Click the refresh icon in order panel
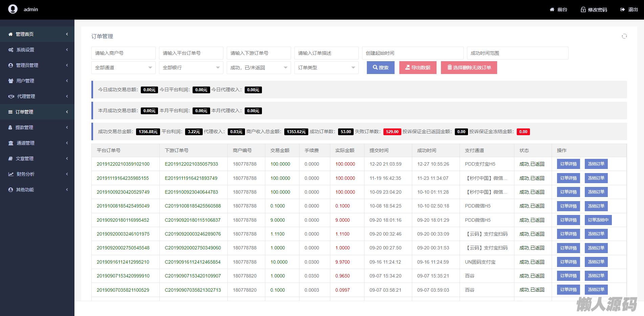The image size is (644, 316). pos(624,36)
